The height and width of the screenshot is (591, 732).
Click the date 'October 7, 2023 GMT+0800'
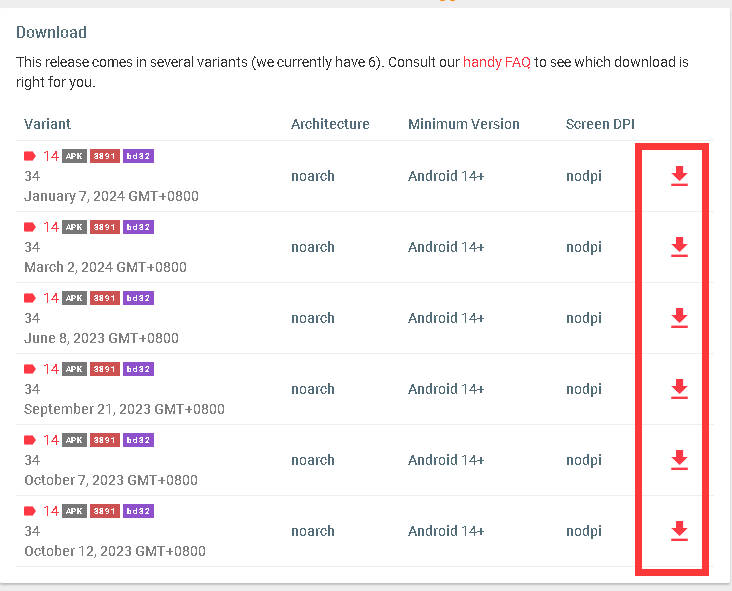click(111, 480)
